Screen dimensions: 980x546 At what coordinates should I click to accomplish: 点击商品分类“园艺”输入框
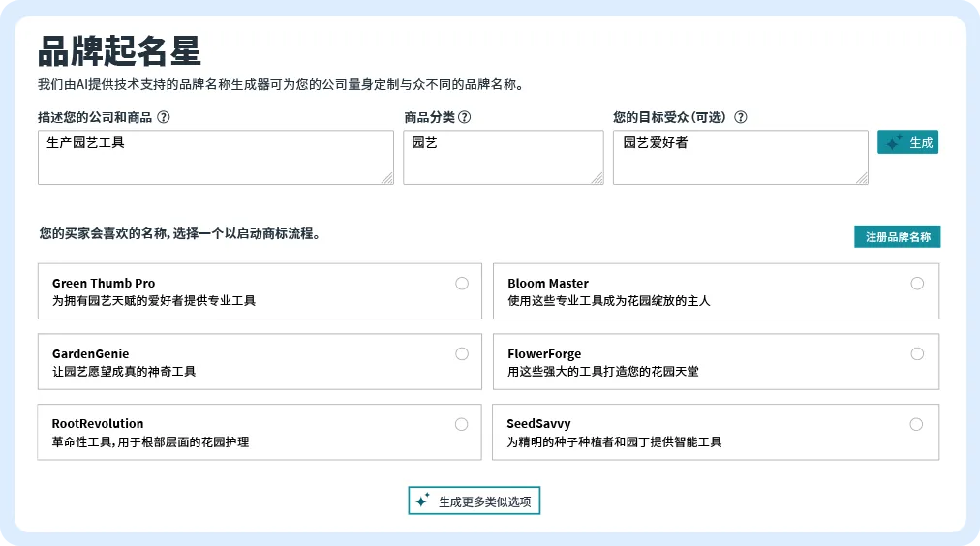[x=503, y=157]
